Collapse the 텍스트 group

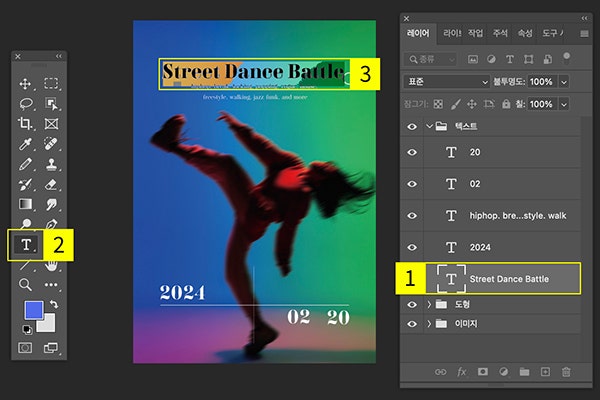pos(429,126)
